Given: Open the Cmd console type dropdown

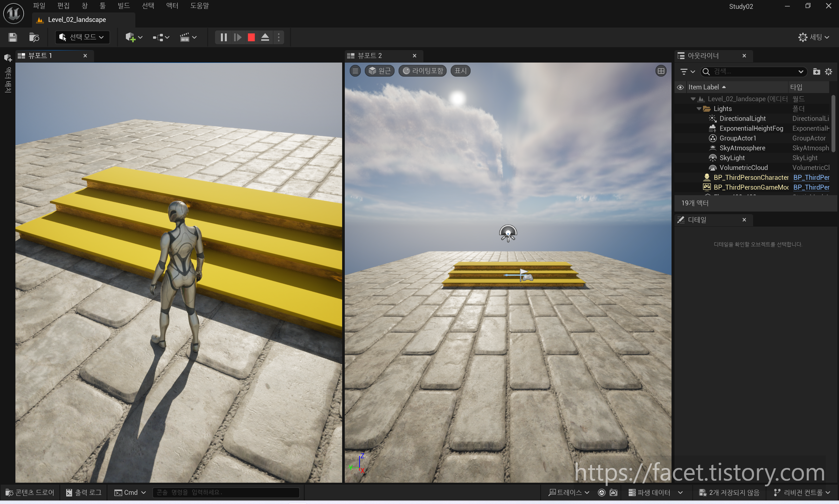Looking at the screenshot, I should point(130,493).
